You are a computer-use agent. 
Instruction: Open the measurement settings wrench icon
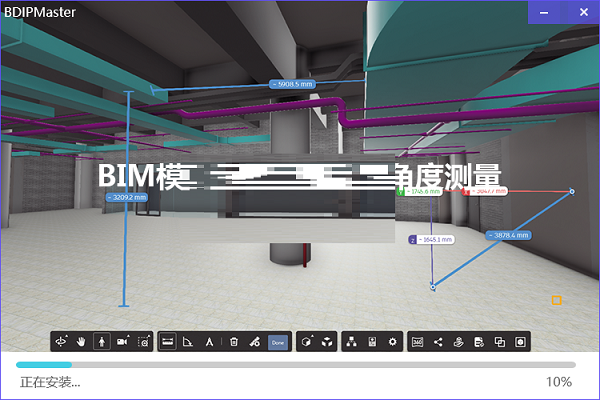pyautogui.click(x=255, y=342)
